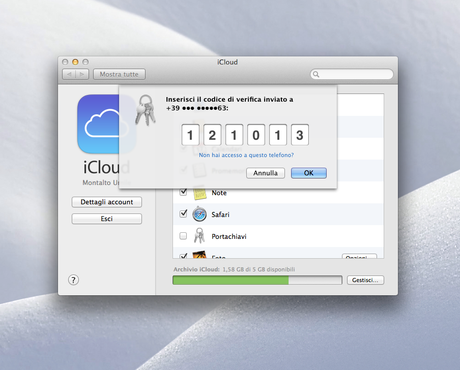
Task: Click the Portachiavi keys icon
Action: (199, 236)
